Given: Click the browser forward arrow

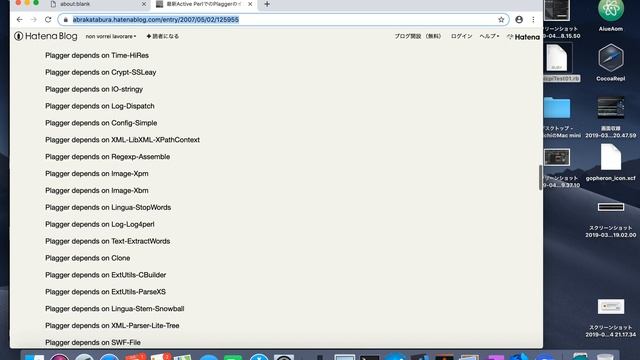Looking at the screenshot, I should click(x=33, y=20).
